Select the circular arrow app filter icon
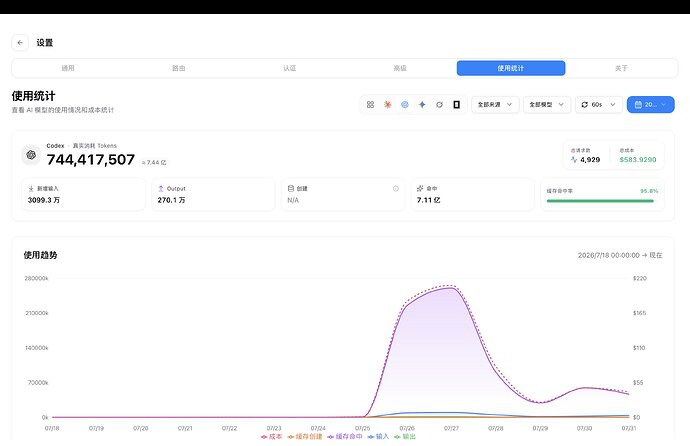 coord(439,105)
